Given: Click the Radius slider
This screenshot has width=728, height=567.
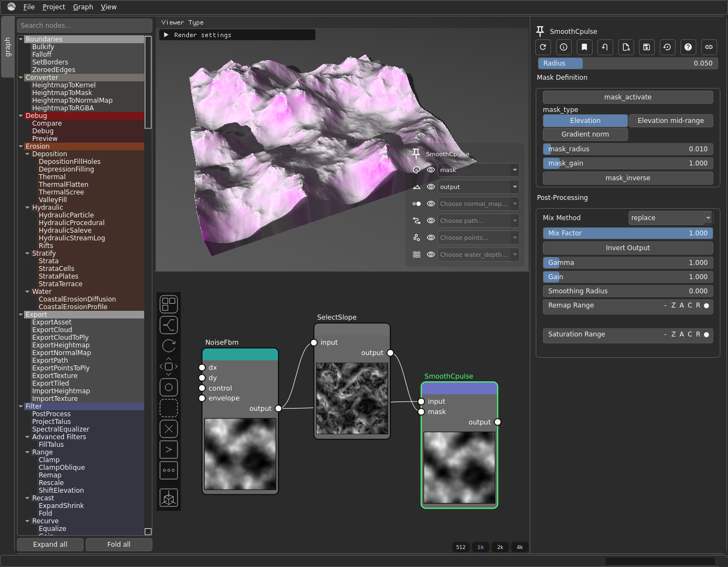Looking at the screenshot, I should point(628,63).
